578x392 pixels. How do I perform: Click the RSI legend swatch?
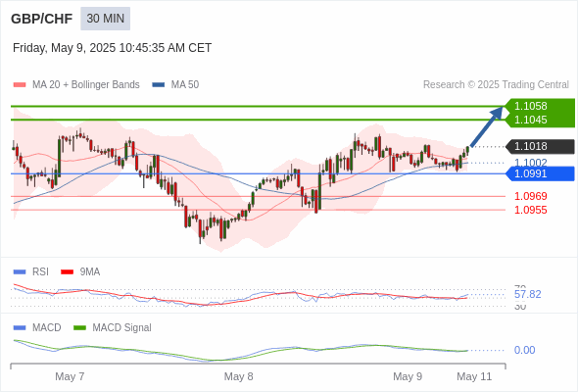click(x=20, y=272)
